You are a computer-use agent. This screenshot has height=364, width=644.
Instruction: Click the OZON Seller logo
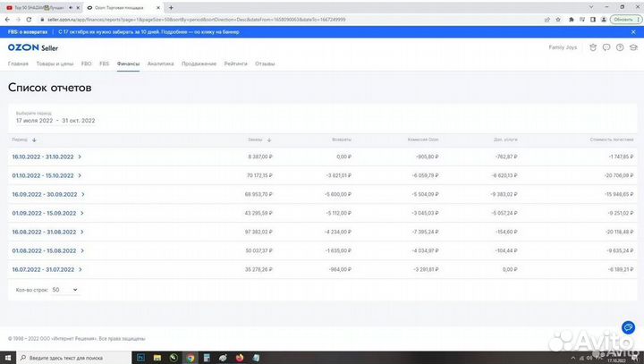point(32,47)
